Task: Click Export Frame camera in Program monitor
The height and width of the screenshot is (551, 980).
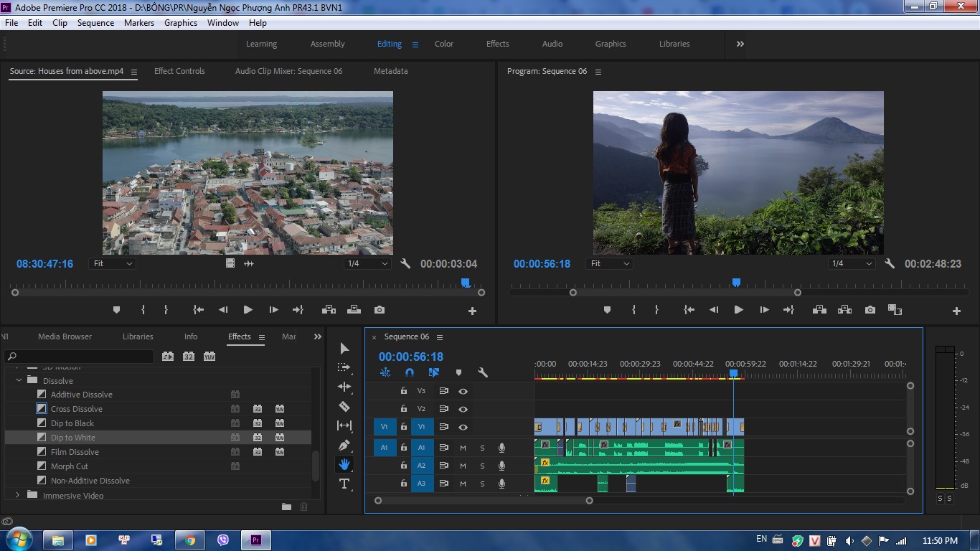Action: click(870, 310)
